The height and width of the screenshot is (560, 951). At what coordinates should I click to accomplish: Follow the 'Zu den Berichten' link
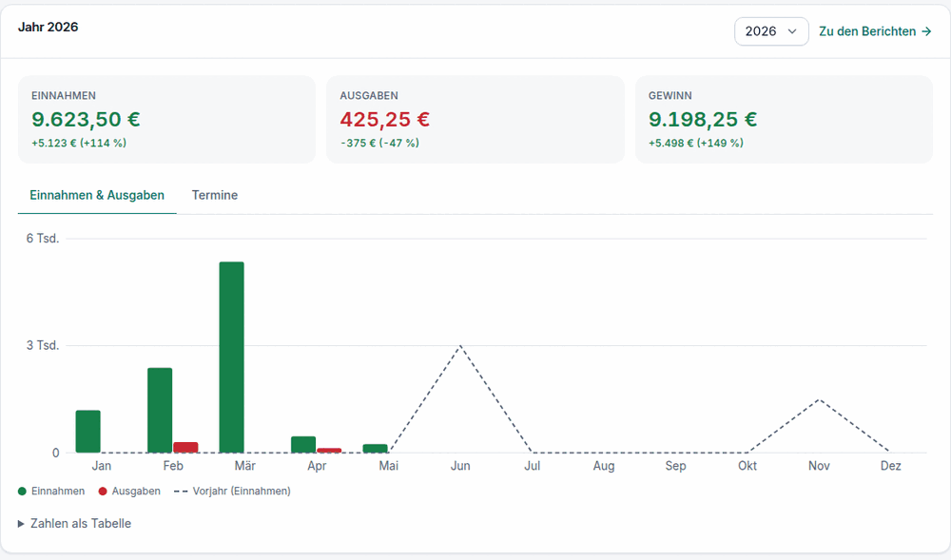(875, 31)
